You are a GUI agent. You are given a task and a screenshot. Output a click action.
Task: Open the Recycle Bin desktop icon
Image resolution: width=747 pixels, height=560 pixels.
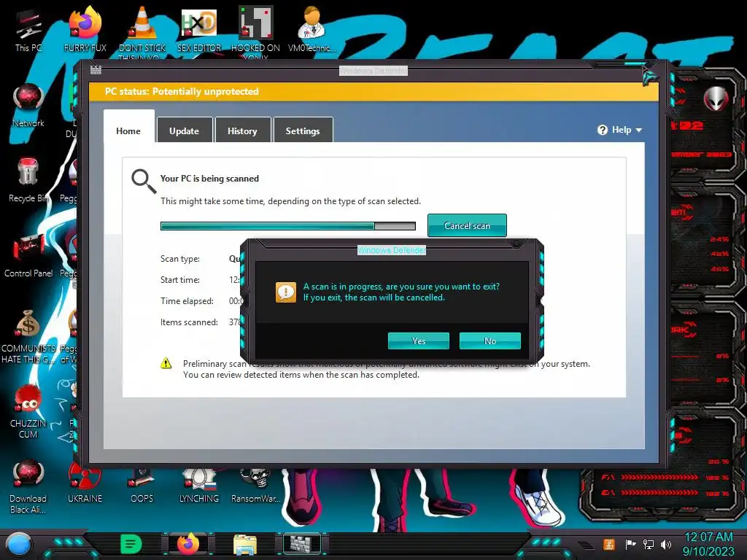coord(28,180)
